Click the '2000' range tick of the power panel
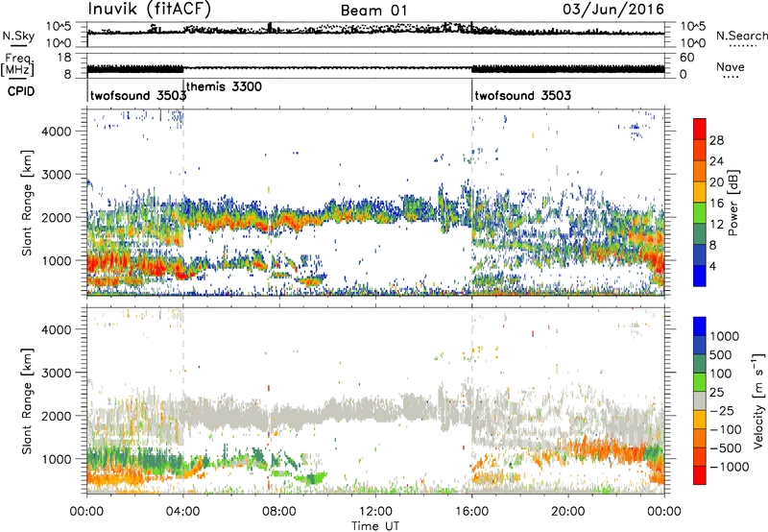Screen dimensions: 768x532 point(56,217)
